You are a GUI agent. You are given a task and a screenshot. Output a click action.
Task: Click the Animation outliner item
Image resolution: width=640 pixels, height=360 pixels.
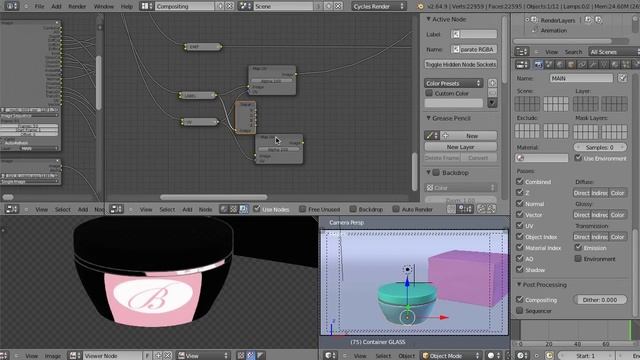pos(553,30)
